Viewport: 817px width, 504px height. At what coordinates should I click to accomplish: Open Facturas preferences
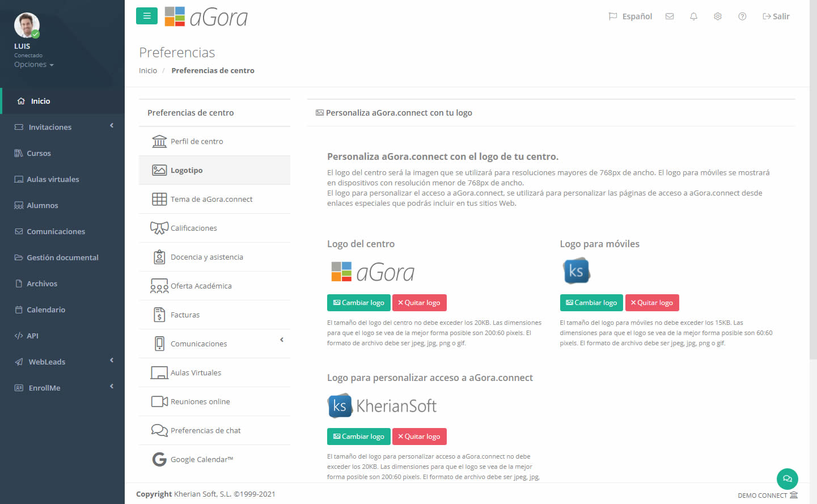214,315
